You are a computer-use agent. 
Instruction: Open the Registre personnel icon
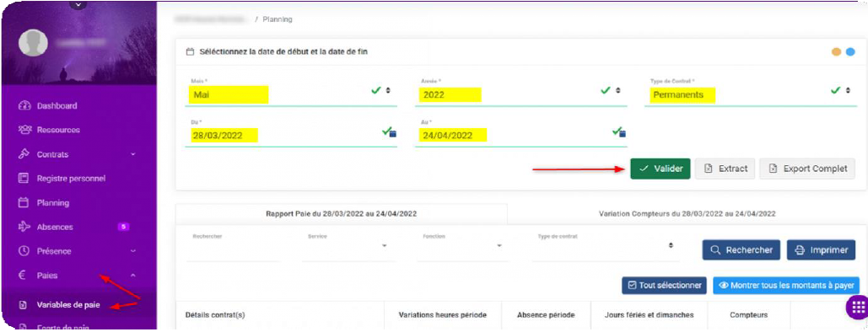(x=24, y=178)
